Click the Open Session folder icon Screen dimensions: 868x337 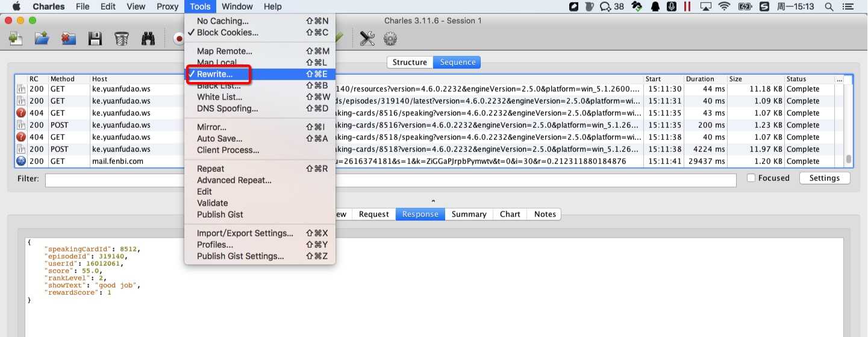pos(42,39)
